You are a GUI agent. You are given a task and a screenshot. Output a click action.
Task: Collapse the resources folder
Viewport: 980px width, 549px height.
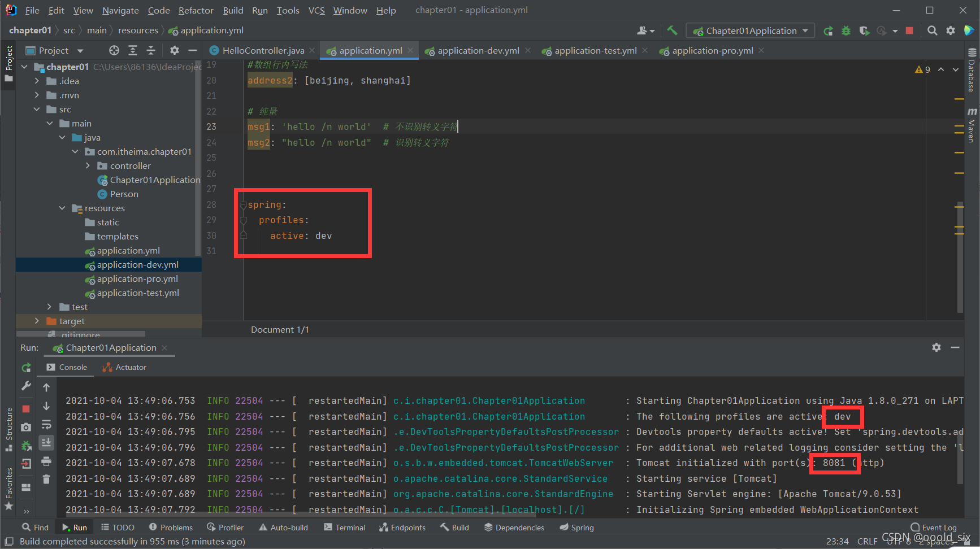(62, 208)
